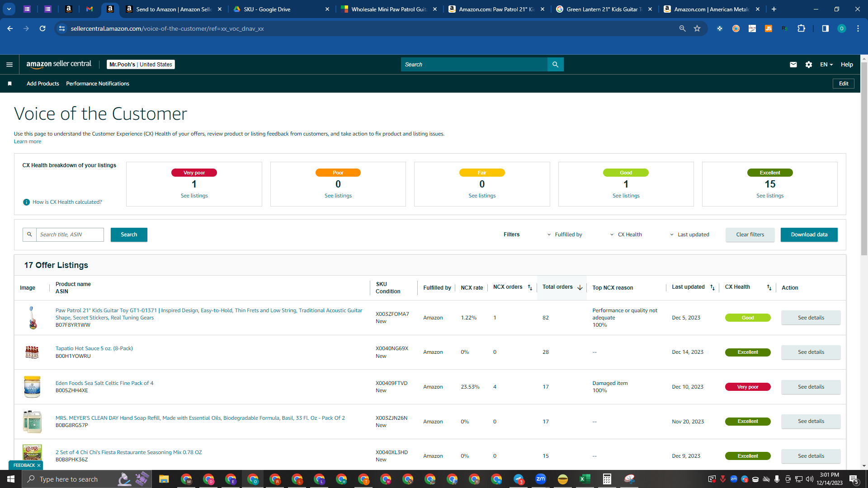Open Chrome side panel icon
Viewport: 868px width, 488px height.
click(x=825, y=28)
